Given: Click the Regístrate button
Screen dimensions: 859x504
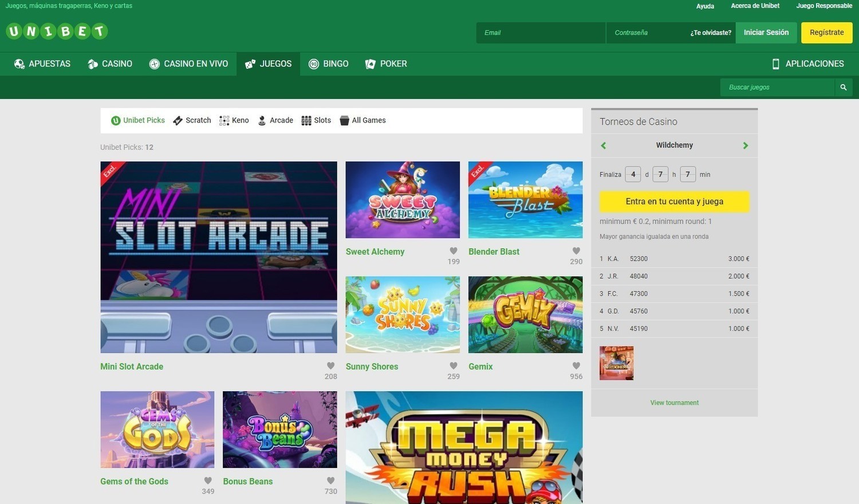Looking at the screenshot, I should (x=826, y=32).
